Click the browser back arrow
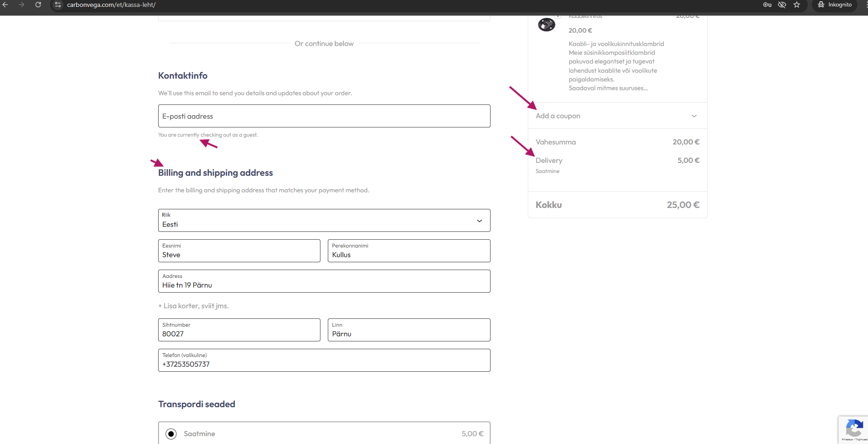The height and width of the screenshot is (444, 868). (6, 5)
